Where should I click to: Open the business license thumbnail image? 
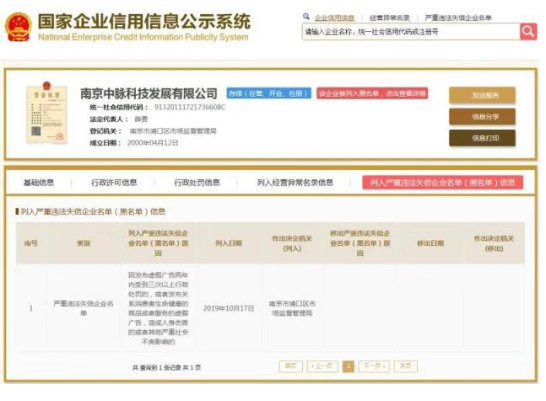tap(47, 113)
